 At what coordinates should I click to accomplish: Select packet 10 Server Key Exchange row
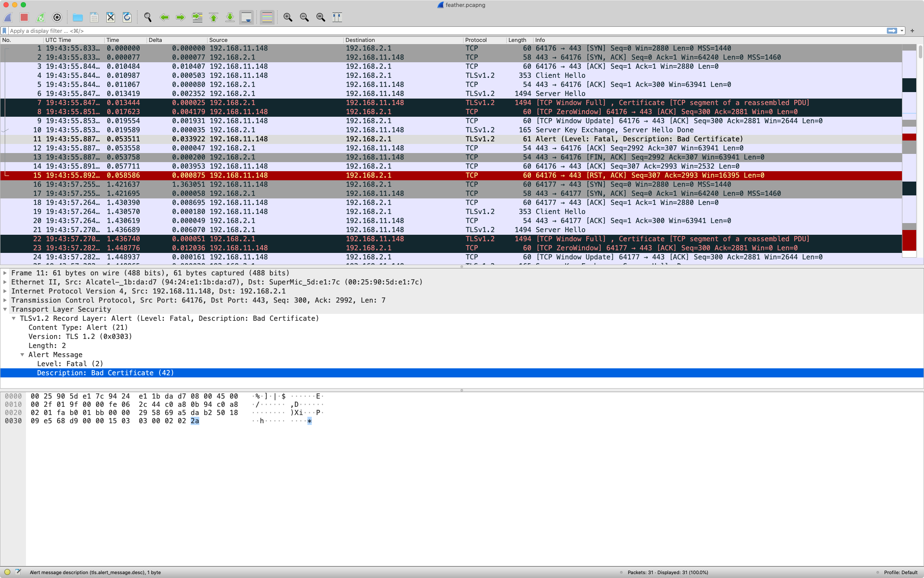click(x=451, y=130)
